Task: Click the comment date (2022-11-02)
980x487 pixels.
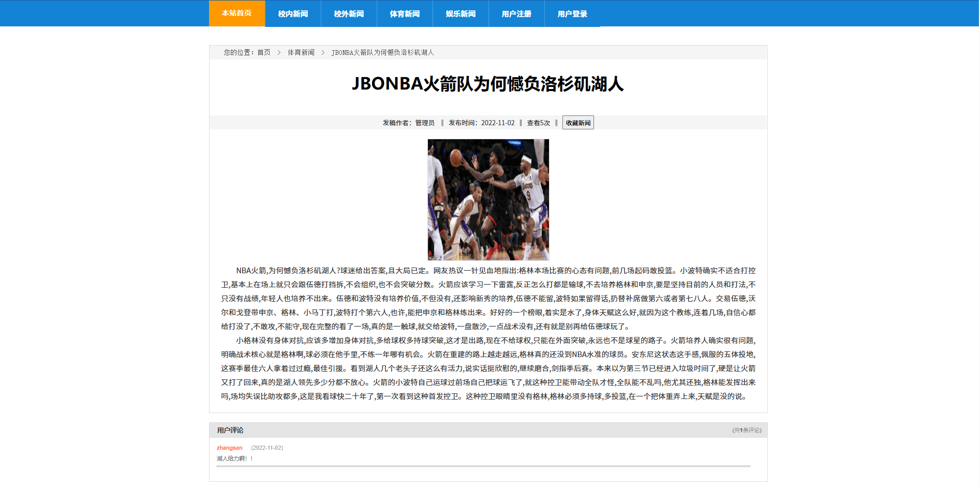Action: click(x=267, y=448)
